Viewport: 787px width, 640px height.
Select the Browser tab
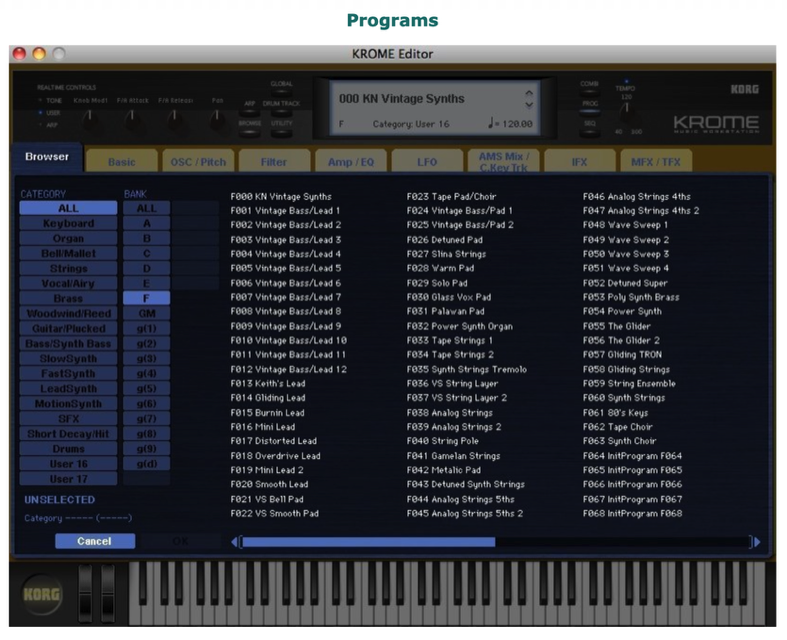click(x=47, y=158)
